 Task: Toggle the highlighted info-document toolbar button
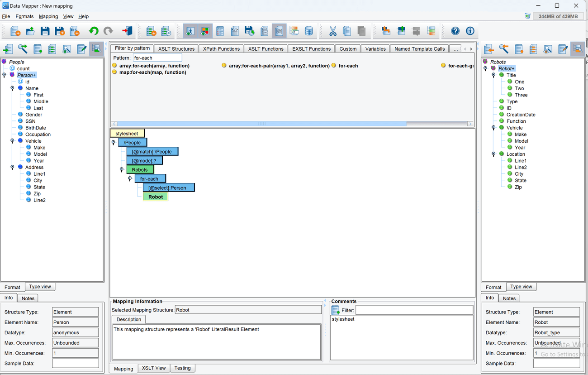pyautogui.click(x=190, y=31)
